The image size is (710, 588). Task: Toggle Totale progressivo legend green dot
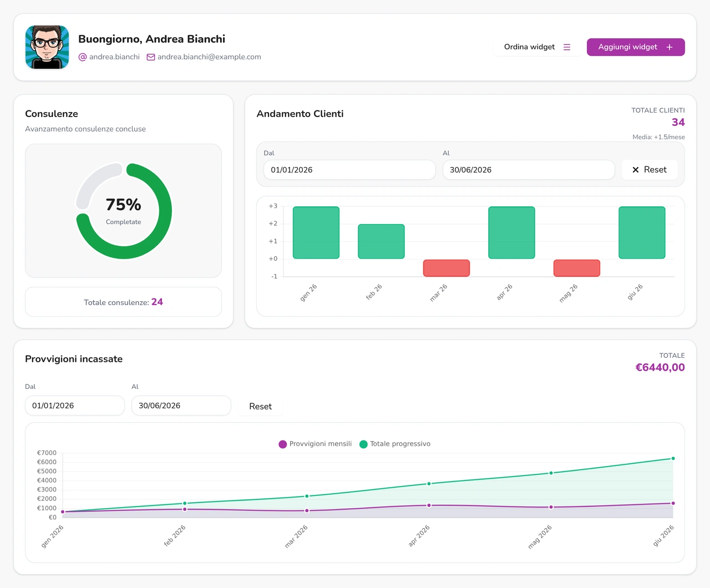363,444
